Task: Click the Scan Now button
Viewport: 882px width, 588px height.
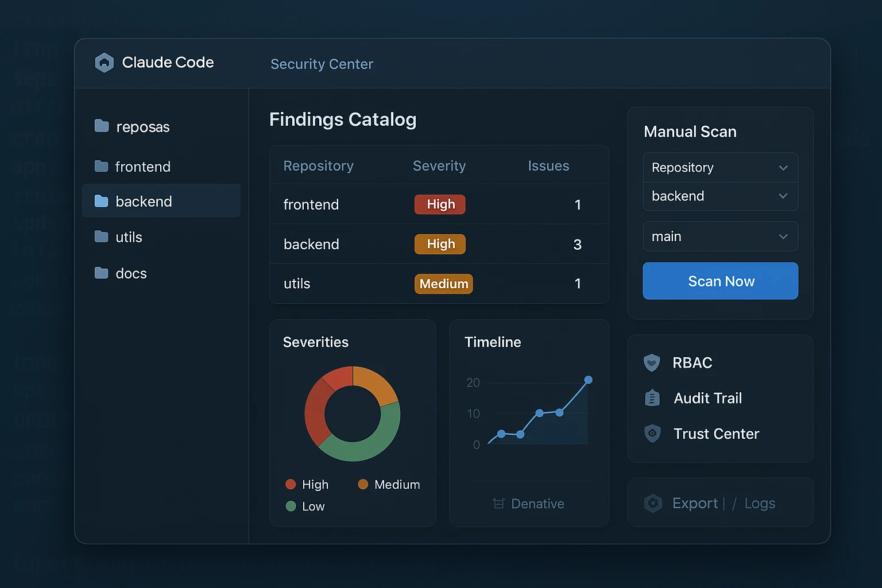Action: pyautogui.click(x=721, y=281)
